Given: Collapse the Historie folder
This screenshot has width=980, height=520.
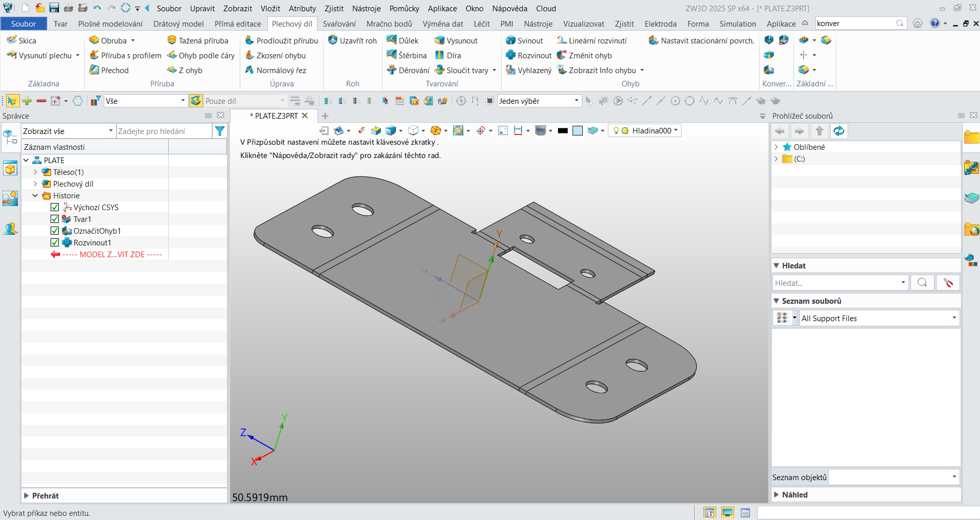Looking at the screenshot, I should point(35,195).
